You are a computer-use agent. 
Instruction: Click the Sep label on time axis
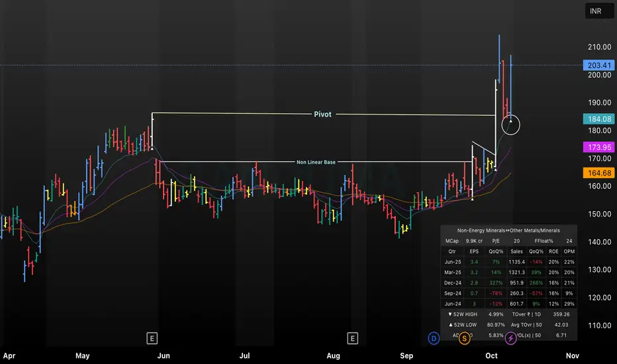406,356
